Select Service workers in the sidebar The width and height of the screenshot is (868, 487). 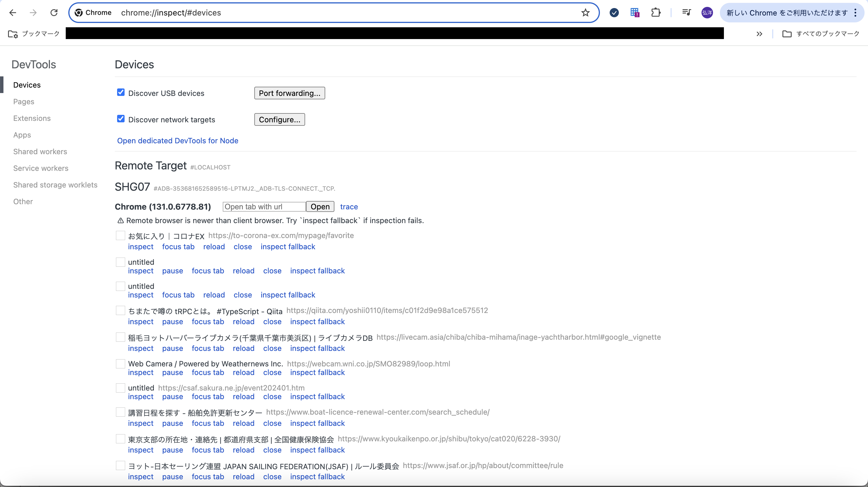coord(41,168)
